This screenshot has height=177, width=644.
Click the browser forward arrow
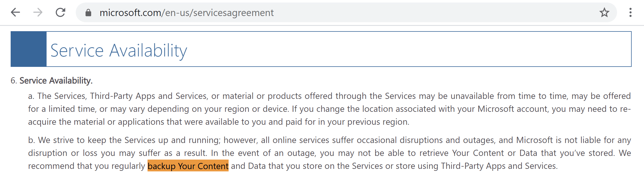pyautogui.click(x=38, y=12)
